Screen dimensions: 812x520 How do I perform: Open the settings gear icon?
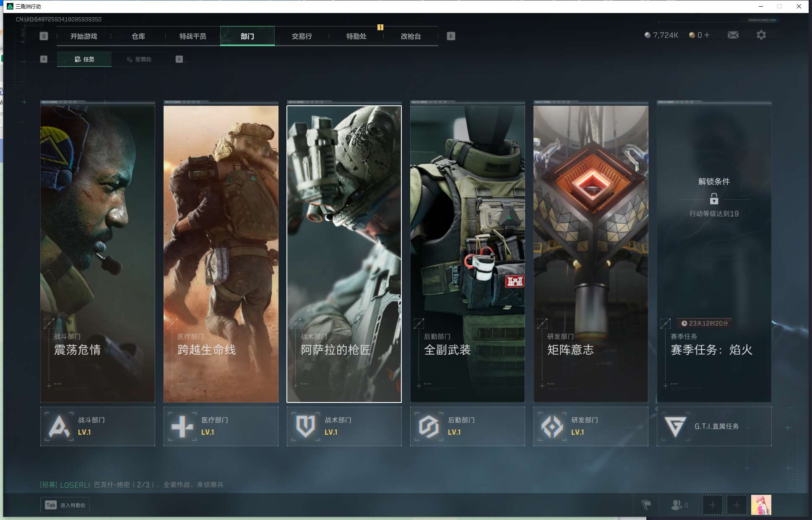761,35
